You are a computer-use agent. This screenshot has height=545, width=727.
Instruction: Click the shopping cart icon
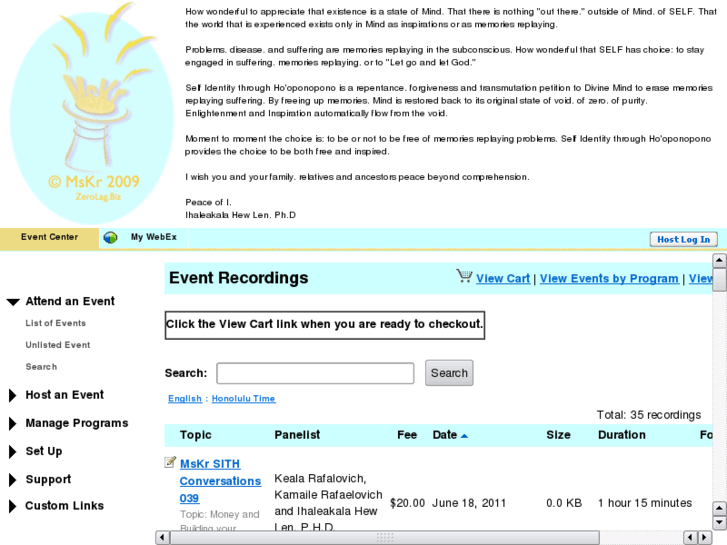464,276
